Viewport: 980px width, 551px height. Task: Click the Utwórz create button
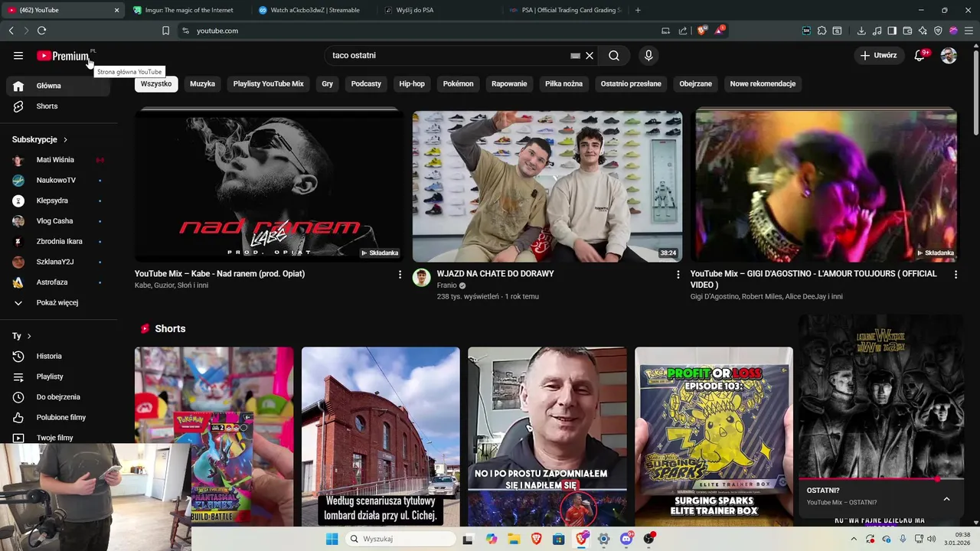878,55
